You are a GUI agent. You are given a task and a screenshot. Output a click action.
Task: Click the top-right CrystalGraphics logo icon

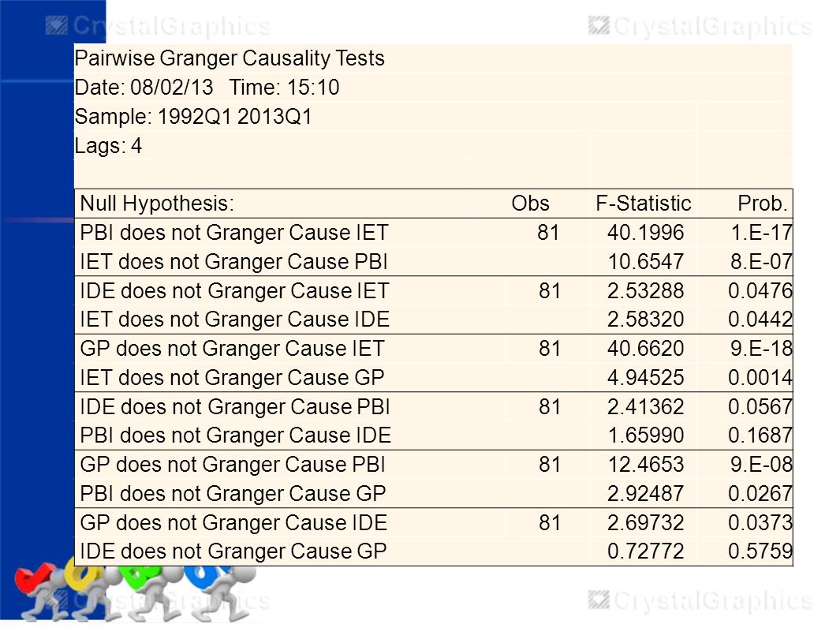tap(599, 25)
